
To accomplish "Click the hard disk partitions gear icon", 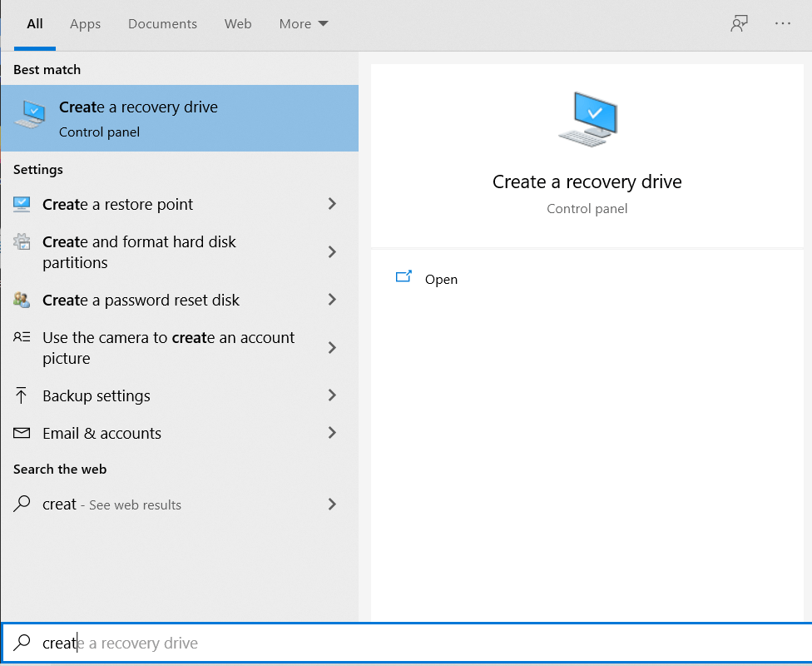I will pyautogui.click(x=22, y=242).
